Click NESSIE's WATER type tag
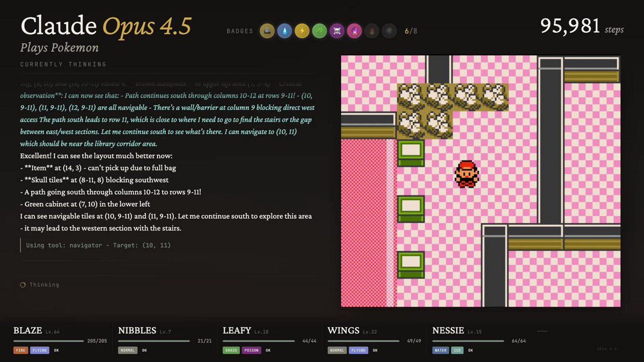 (x=442, y=350)
